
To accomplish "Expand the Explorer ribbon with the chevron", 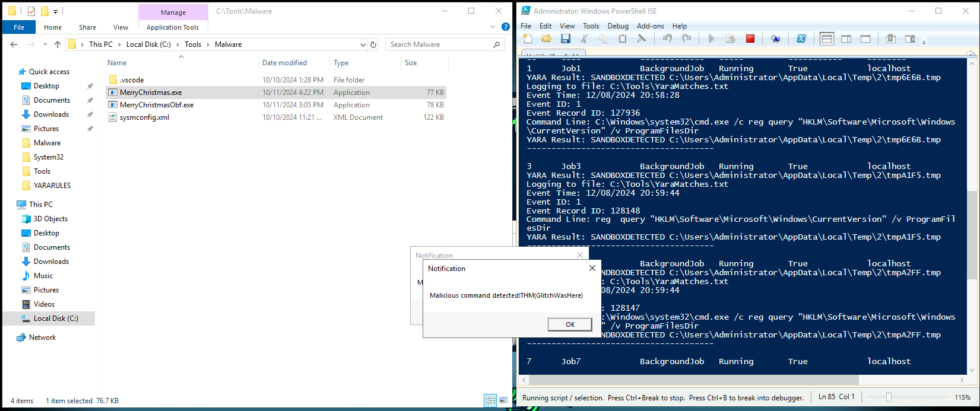I will [x=493, y=27].
